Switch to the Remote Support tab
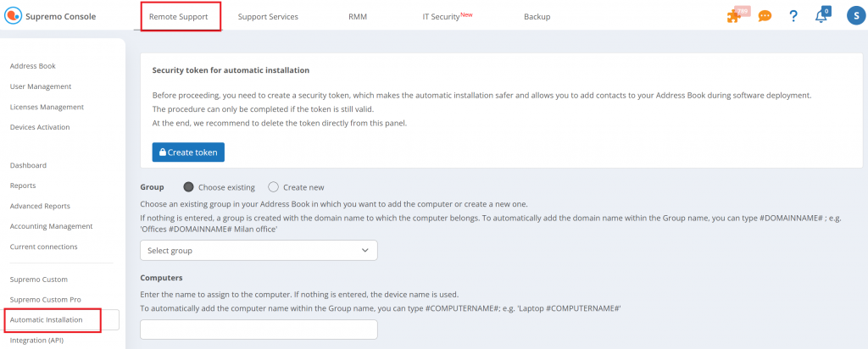The width and height of the screenshot is (868, 349). 178,16
